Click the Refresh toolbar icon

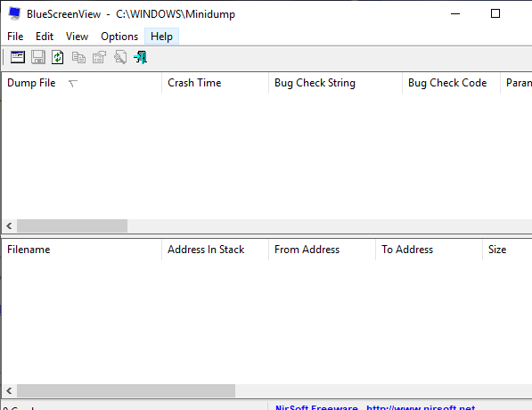[58, 57]
